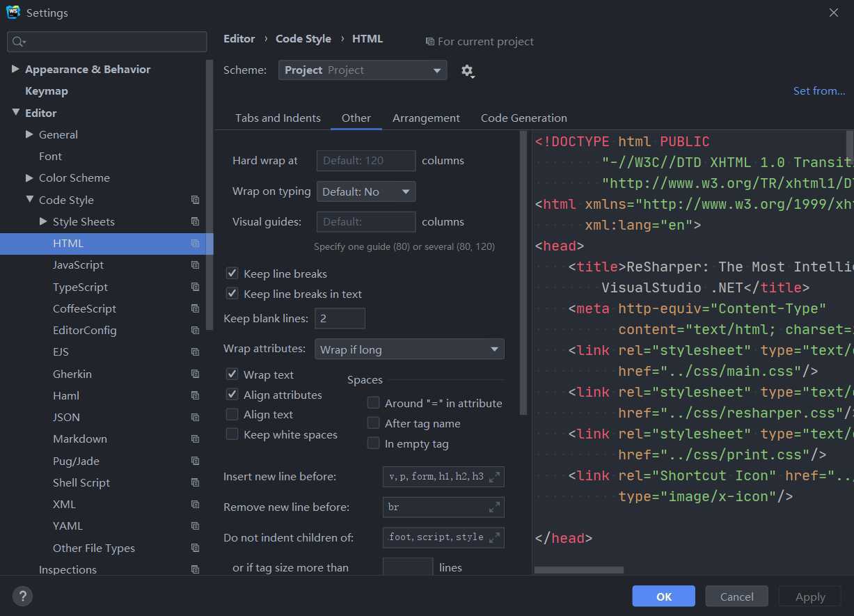Uncheck 'Keep line breaks' checkbox

point(232,274)
